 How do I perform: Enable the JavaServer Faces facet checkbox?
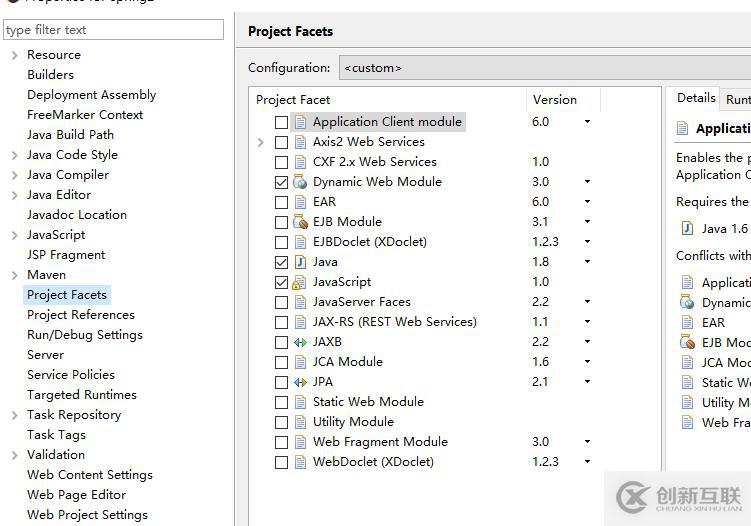click(x=281, y=302)
